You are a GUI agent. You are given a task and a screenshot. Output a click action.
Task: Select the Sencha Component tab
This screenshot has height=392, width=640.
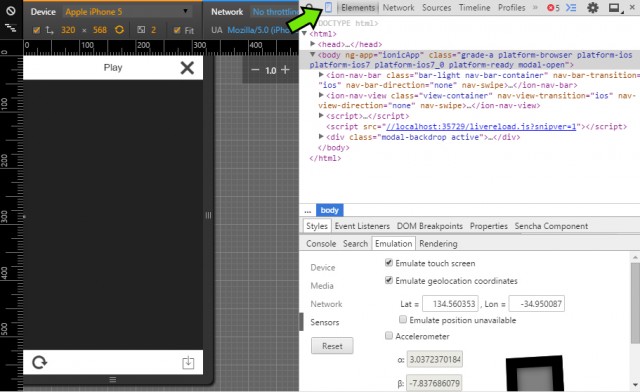coord(551,226)
